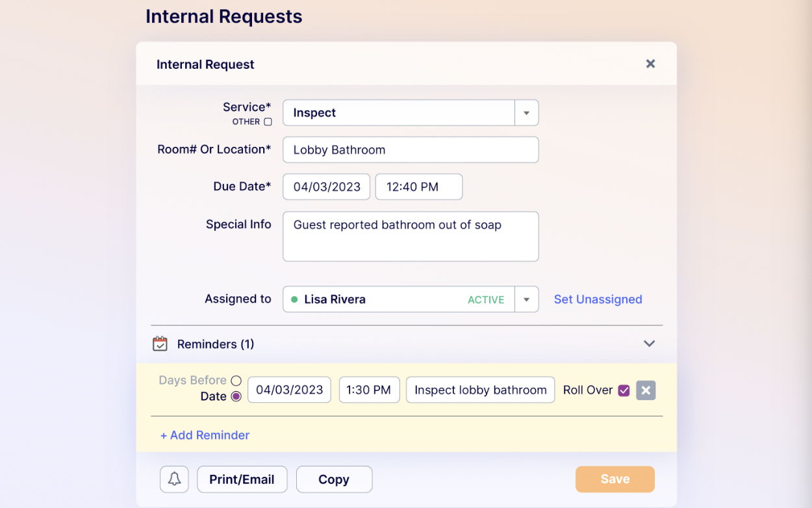Select the Days Before radio button
The image size is (812, 508).
(236, 381)
